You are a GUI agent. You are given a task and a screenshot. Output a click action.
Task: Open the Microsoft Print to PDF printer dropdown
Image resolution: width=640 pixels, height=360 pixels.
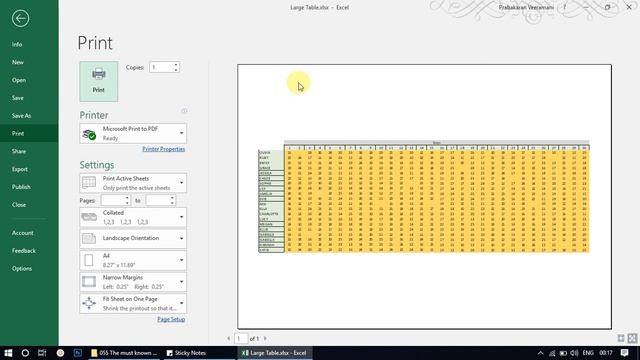[x=133, y=133]
